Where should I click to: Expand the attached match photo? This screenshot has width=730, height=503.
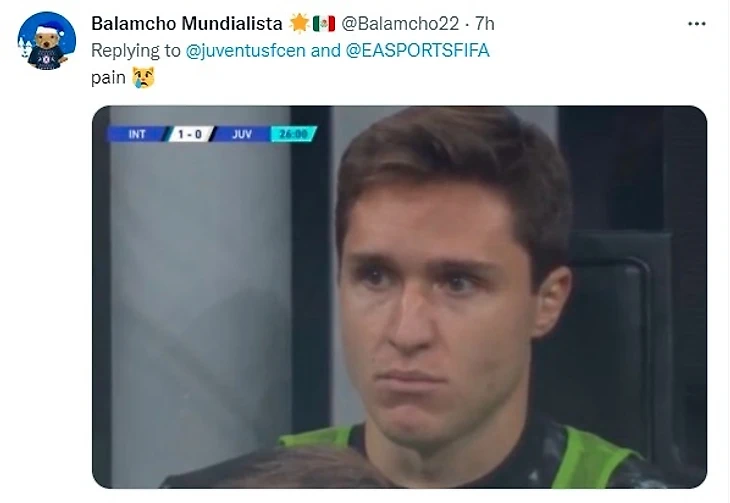coord(399,297)
